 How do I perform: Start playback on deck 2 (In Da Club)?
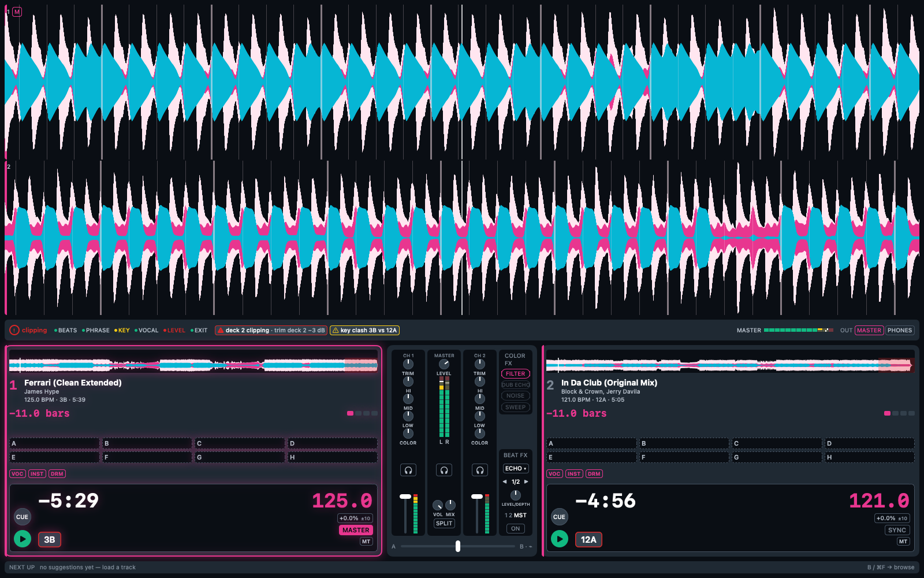click(560, 539)
